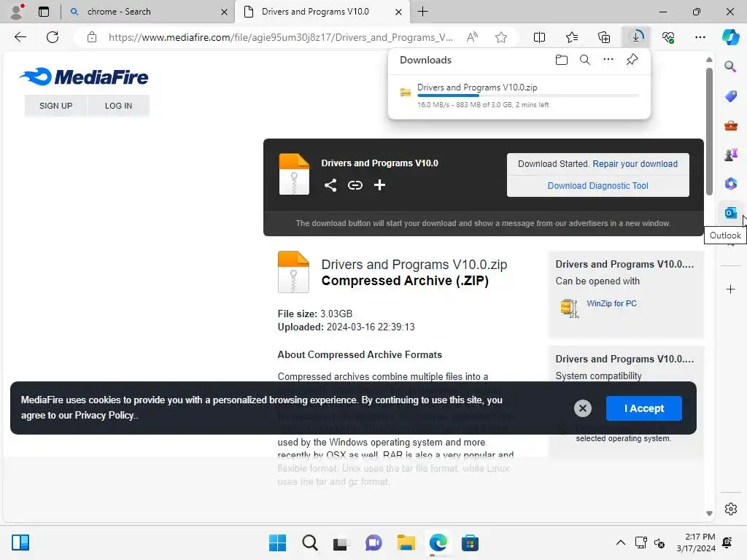Screen dimensions: 747x560
Task: Click the page vertical scrollbar thumb
Action: click(x=709, y=131)
